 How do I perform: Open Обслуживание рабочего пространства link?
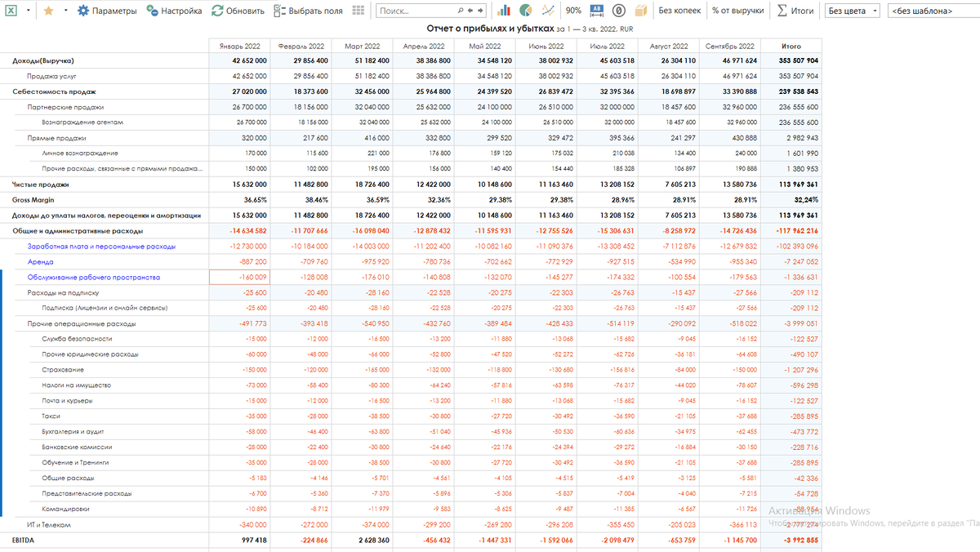94,278
